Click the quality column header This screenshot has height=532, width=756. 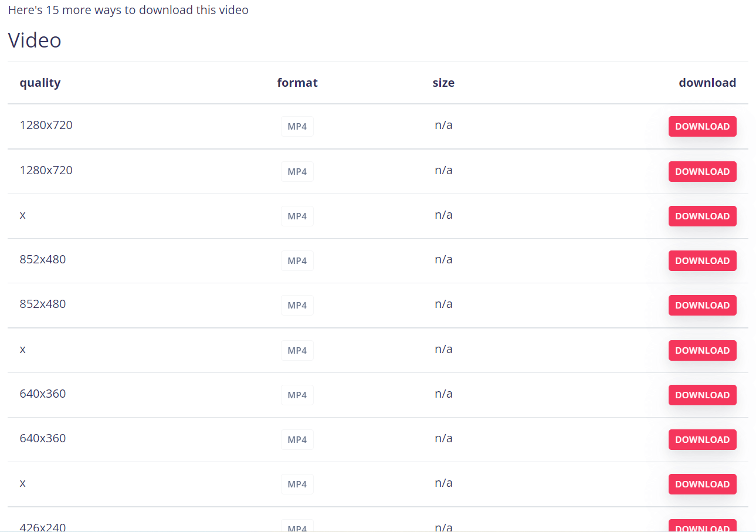coord(40,83)
